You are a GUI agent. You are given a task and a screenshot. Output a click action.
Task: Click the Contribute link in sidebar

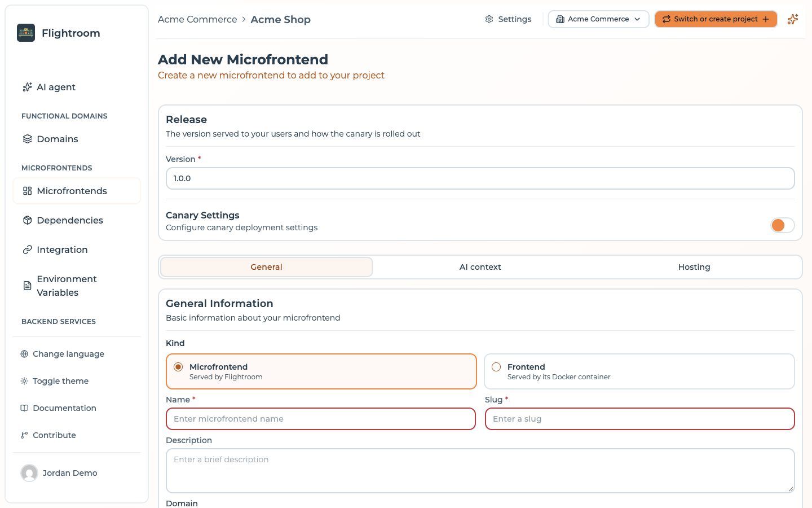pyautogui.click(x=48, y=435)
